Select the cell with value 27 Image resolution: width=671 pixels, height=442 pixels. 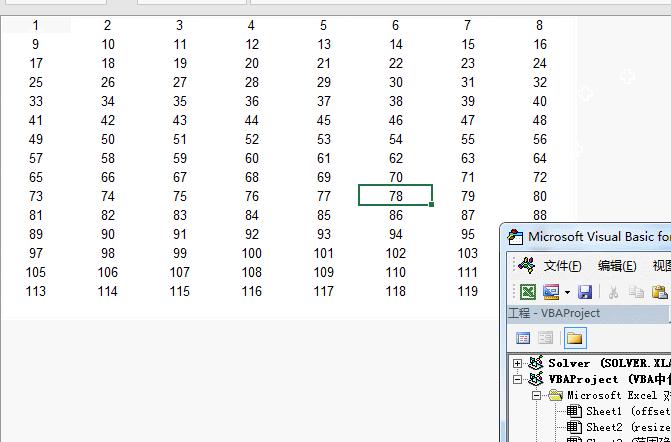(x=180, y=82)
